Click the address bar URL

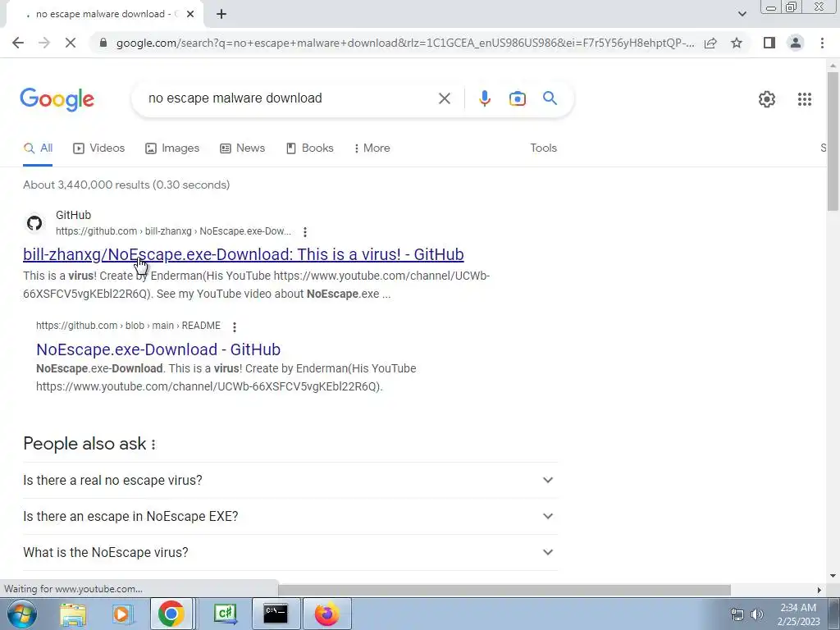tap(405, 43)
